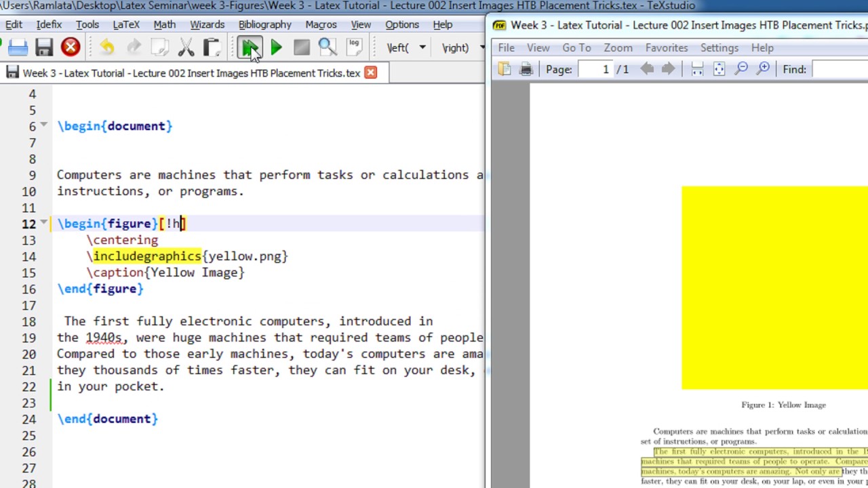Click the Find search box in PDF viewer
This screenshot has height=488, width=868.
(840, 69)
